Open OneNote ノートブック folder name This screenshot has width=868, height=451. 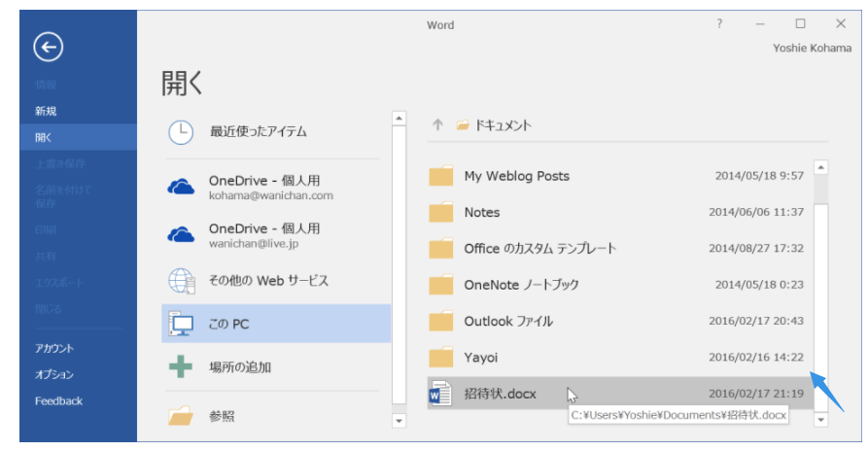tap(521, 285)
